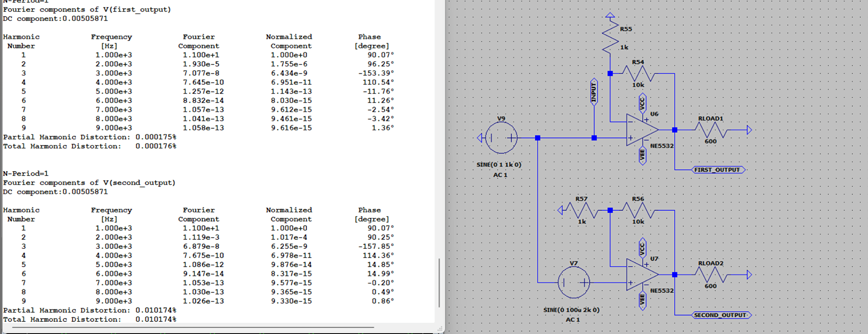Click the '600' value under RLOAD1
This screenshot has width=868, height=334.
pos(711,141)
